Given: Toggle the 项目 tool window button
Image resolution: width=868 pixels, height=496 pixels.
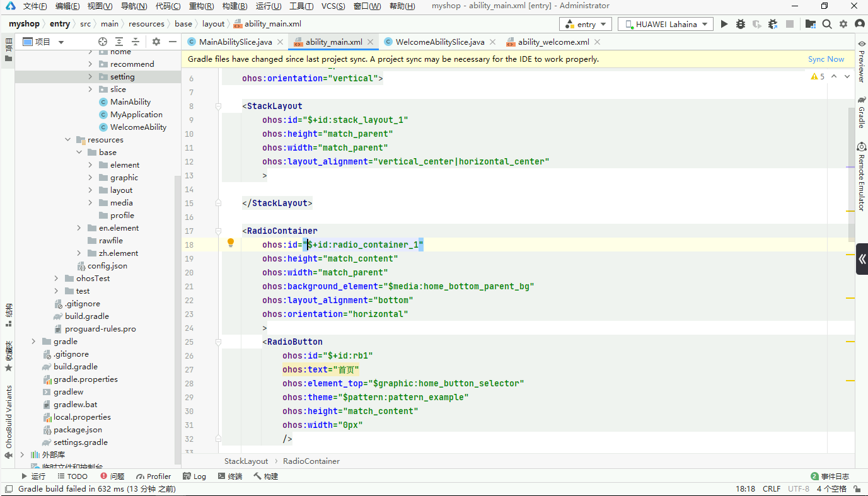Looking at the screenshot, I should [8, 50].
